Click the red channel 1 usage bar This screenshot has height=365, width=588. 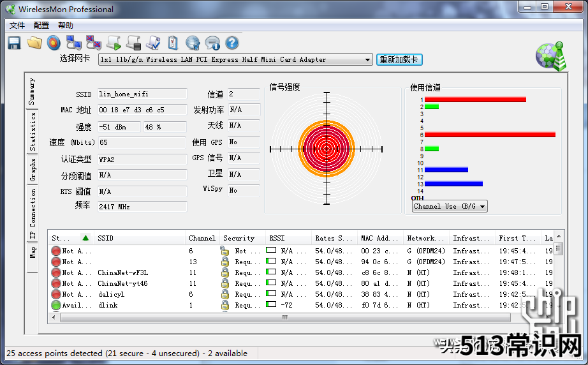(475, 100)
